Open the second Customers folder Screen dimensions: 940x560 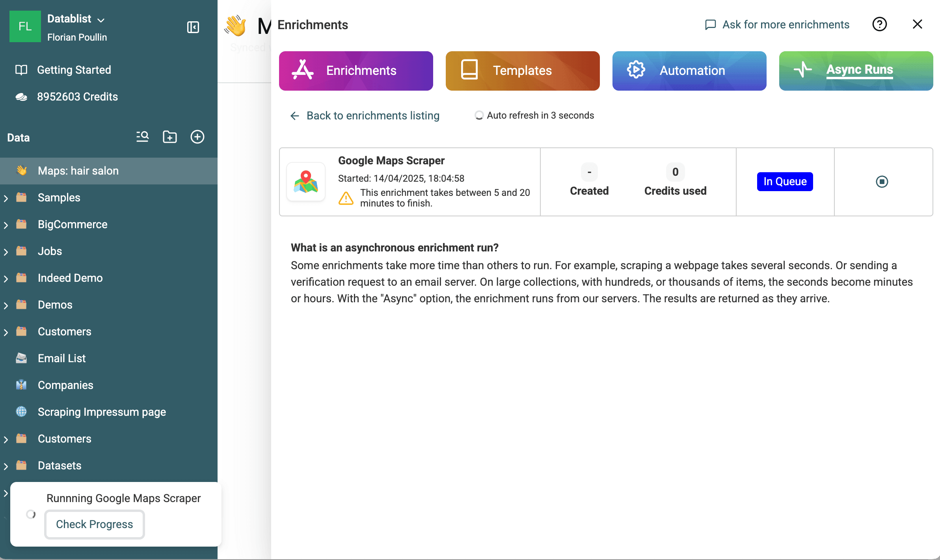[x=64, y=439]
